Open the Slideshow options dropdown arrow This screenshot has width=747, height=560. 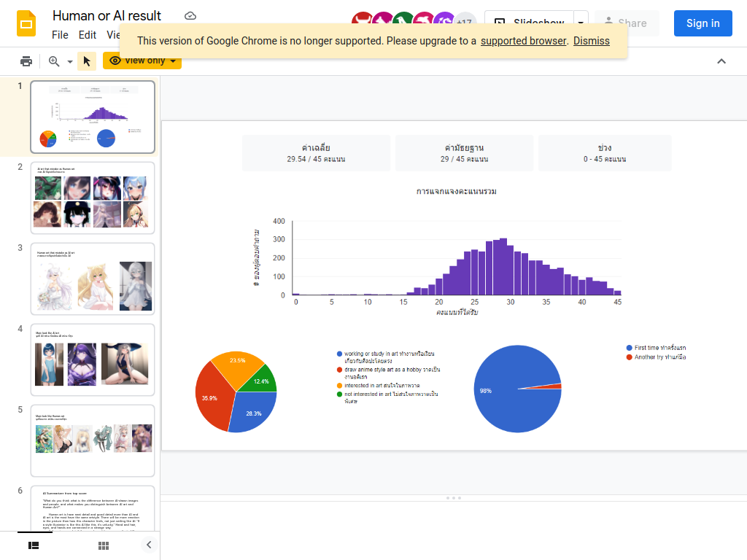tap(581, 23)
